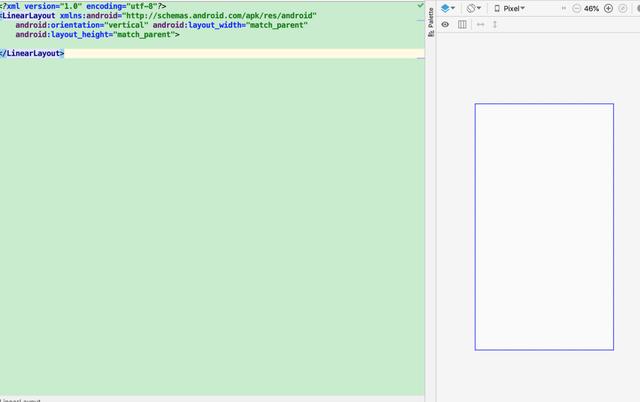640x402 pixels.
Task: Click the vertical expand height arrow icon
Action: pos(495,24)
